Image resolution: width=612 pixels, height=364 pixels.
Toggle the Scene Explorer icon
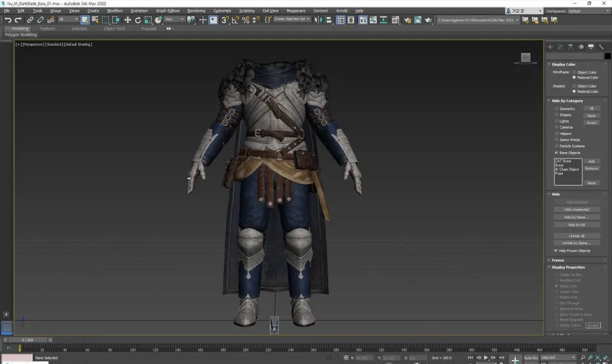pyautogui.click(x=340, y=20)
